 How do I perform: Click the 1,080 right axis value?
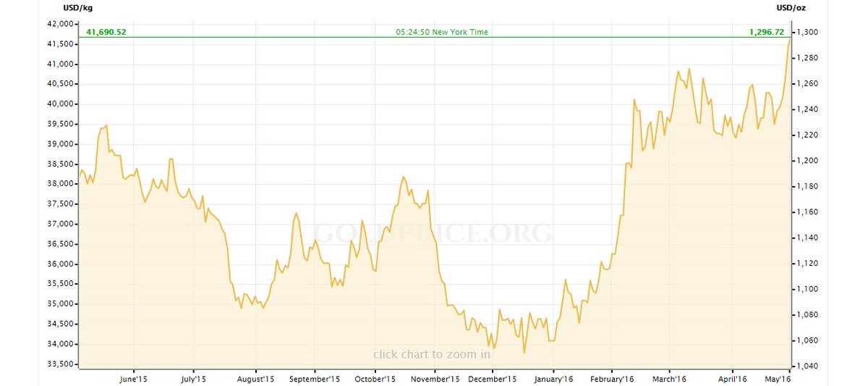pos(808,314)
